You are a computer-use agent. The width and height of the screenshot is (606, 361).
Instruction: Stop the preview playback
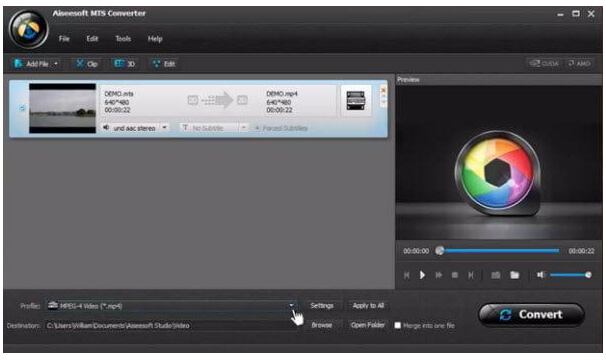[455, 275]
